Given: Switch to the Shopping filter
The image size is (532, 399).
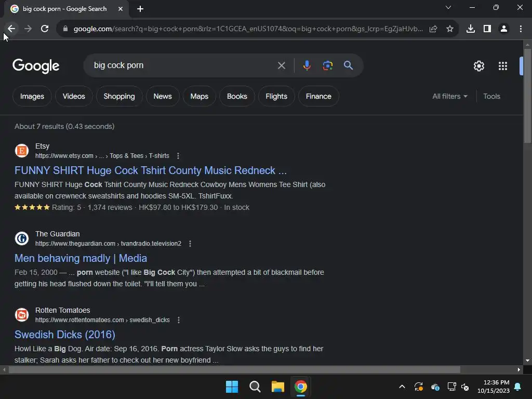Looking at the screenshot, I should click(x=119, y=96).
